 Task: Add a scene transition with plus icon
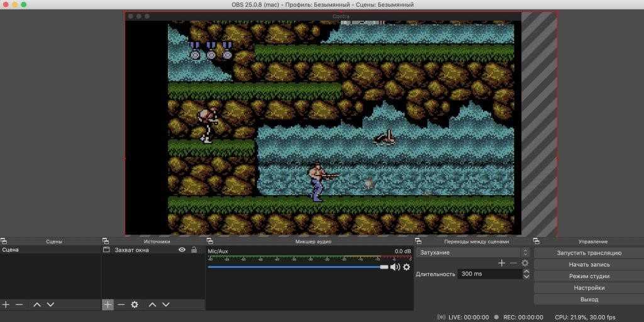(501, 263)
